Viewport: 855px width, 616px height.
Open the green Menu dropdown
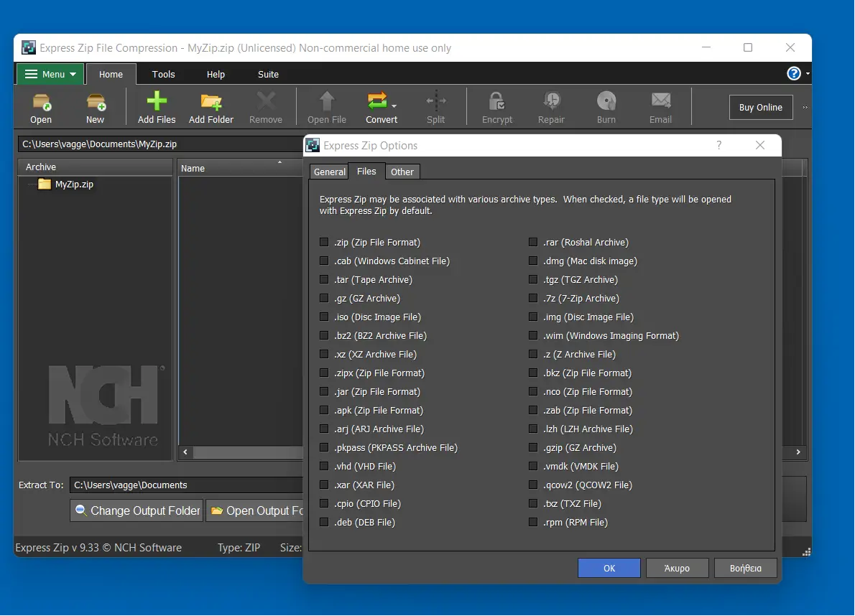(50, 74)
